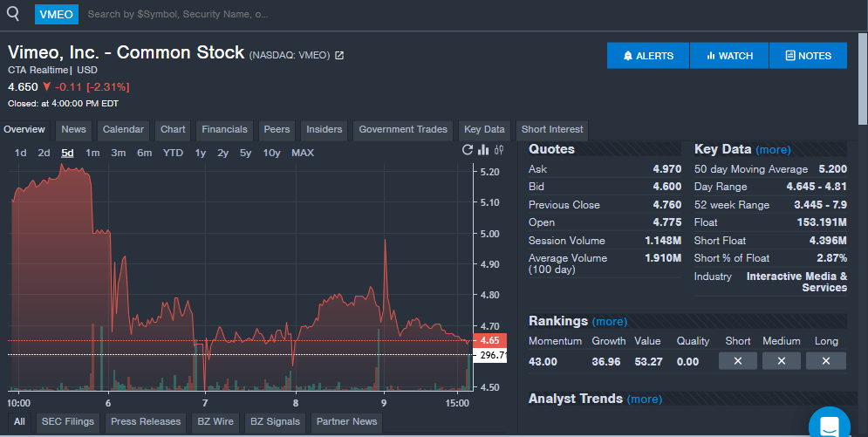The image size is (868, 437).
Task: Click the chart refresh icon
Action: coord(468,150)
